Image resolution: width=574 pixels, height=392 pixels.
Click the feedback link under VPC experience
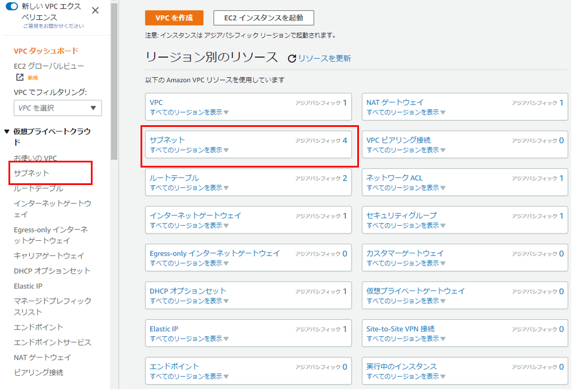tap(54, 26)
